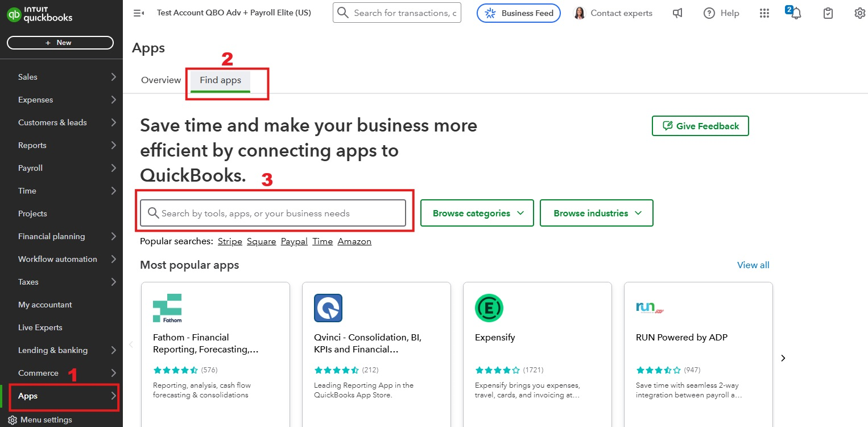This screenshot has width=868, height=427.
Task: Click the company name Test Account QBO Adv
Action: 234,13
